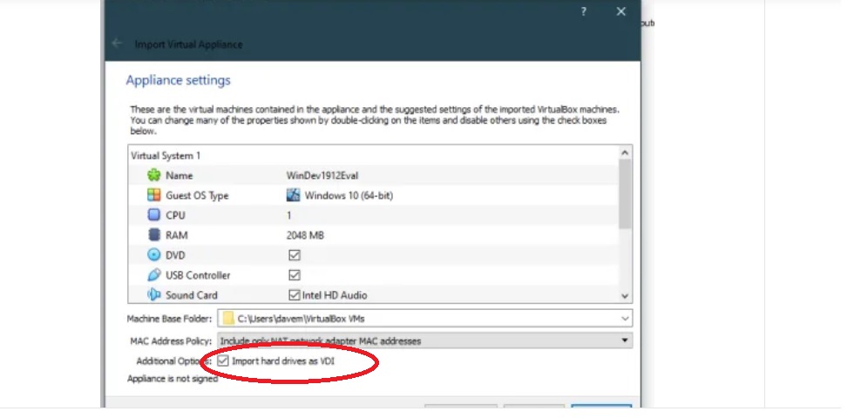
Task: Select the 2048 MB RAM value
Action: [305, 235]
